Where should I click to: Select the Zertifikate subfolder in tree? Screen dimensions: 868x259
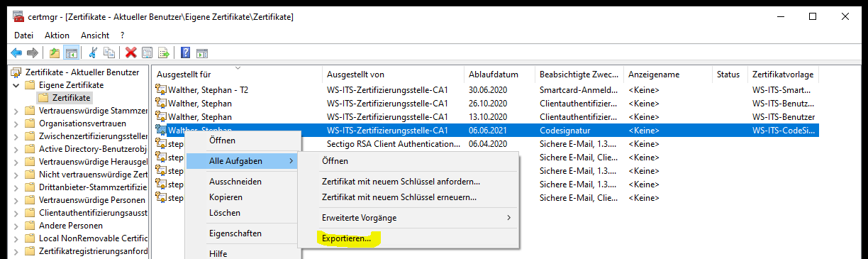[x=71, y=98]
